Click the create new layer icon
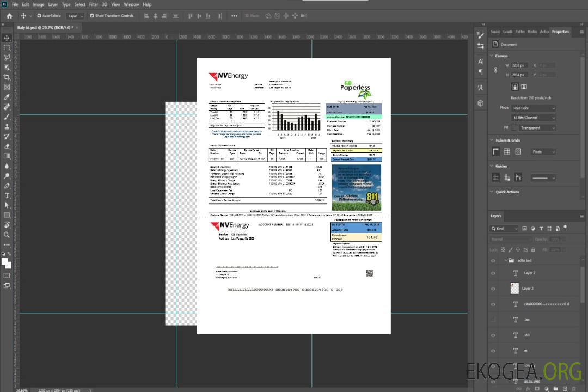The image size is (588, 392). tap(565, 389)
